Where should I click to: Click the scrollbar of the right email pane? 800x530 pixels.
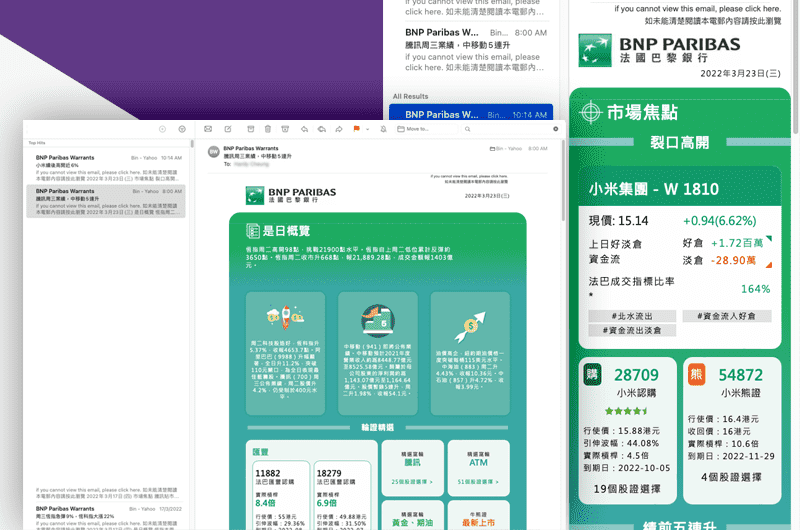point(795,66)
